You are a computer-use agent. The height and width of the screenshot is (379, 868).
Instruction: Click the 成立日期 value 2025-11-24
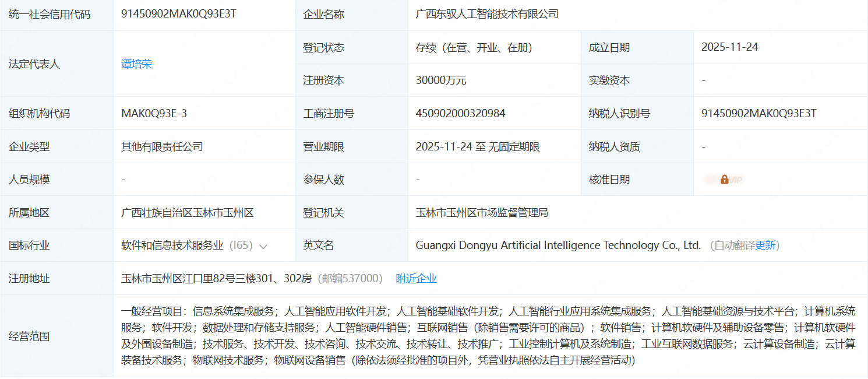pyautogui.click(x=729, y=47)
